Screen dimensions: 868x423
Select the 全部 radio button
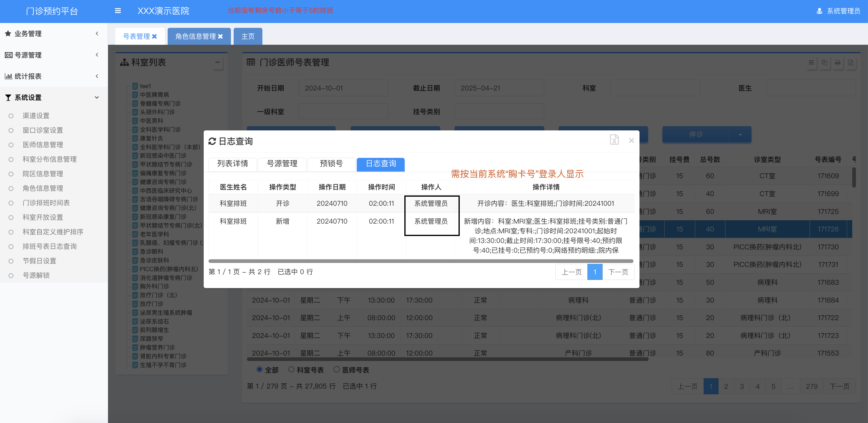pyautogui.click(x=259, y=369)
